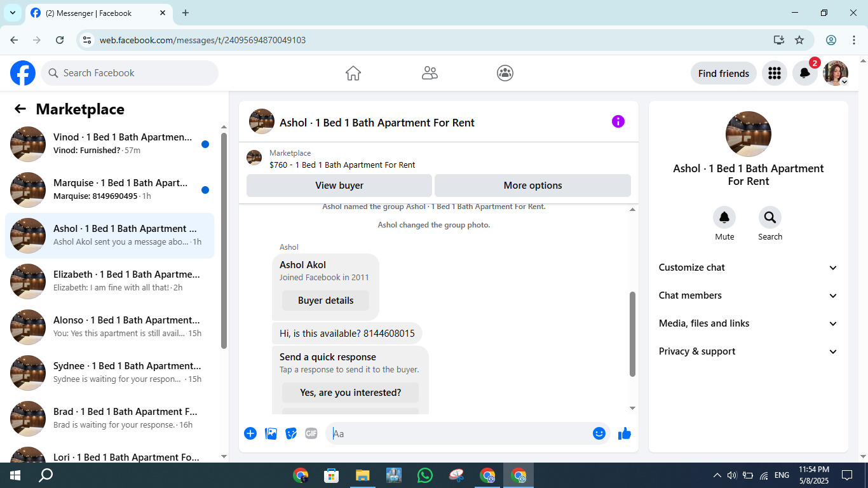Open the $760 Marketplace listing link
The image size is (868, 488).
(x=342, y=165)
